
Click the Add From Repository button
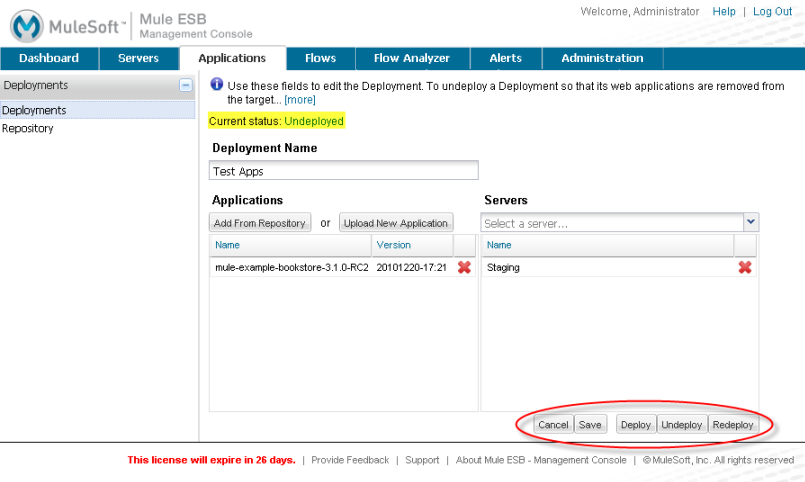[260, 223]
